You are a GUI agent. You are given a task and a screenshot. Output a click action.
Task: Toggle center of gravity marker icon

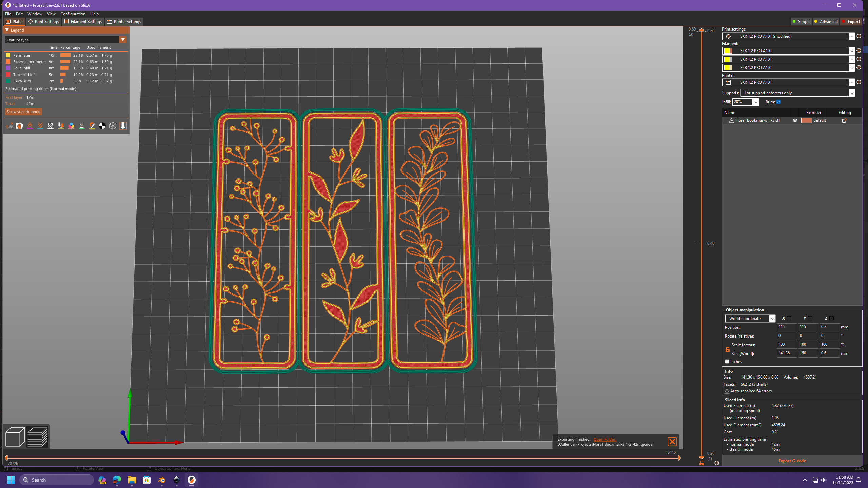102,126
